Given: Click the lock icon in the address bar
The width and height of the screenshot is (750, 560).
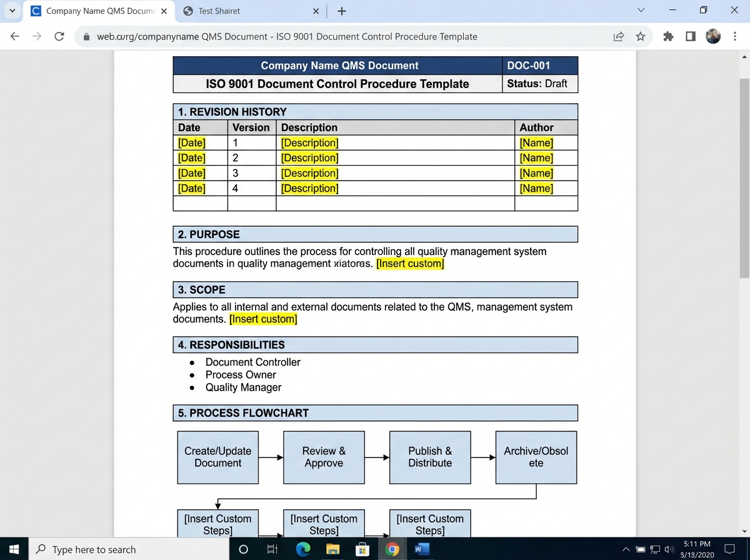Looking at the screenshot, I should pos(87,37).
